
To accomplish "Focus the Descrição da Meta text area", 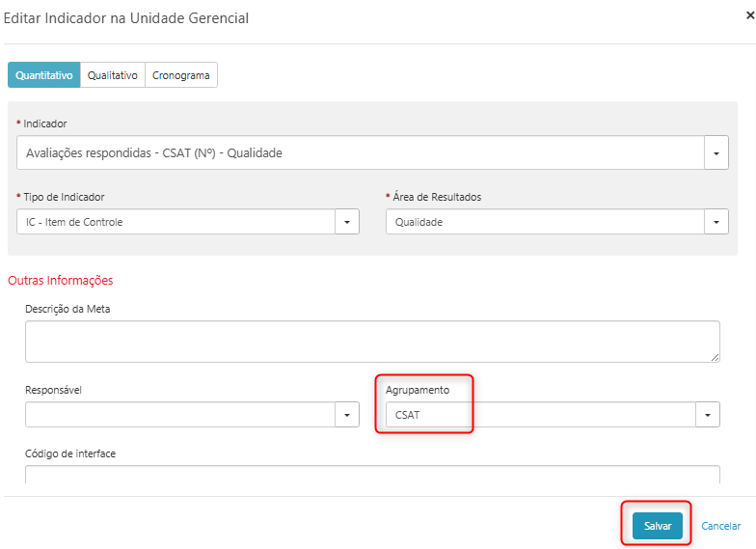I will click(371, 342).
